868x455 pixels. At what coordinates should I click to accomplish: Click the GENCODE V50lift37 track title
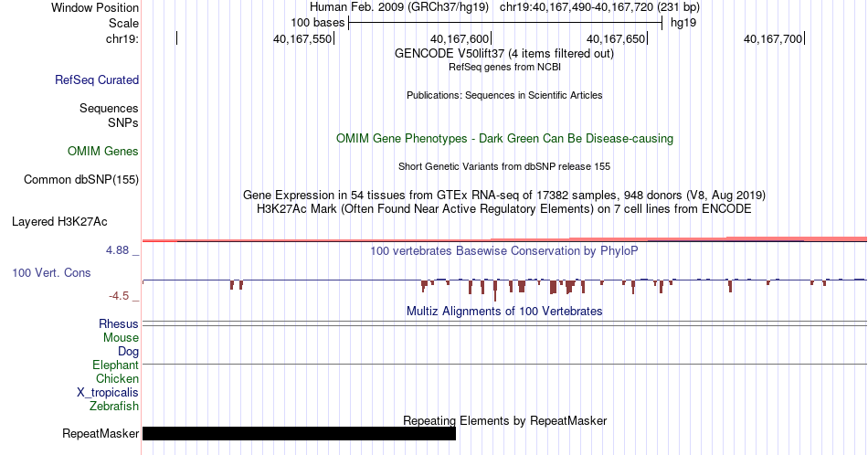(x=504, y=54)
